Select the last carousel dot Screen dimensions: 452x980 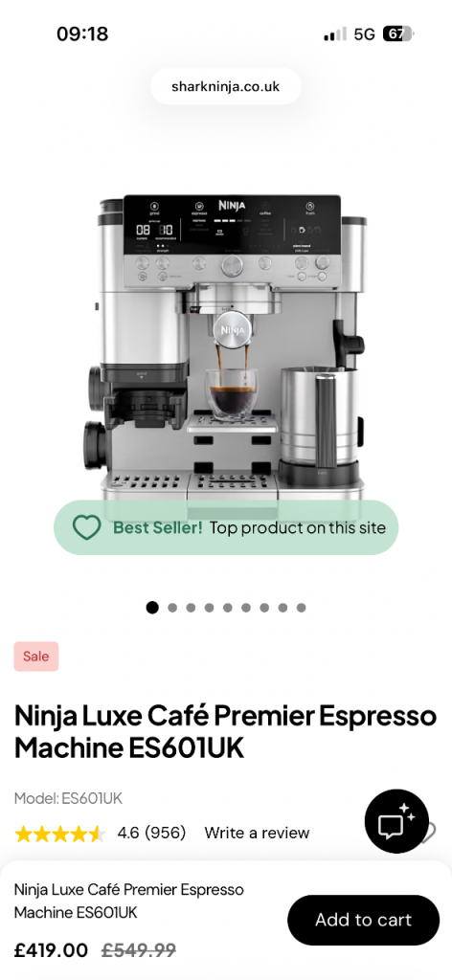[302, 608]
